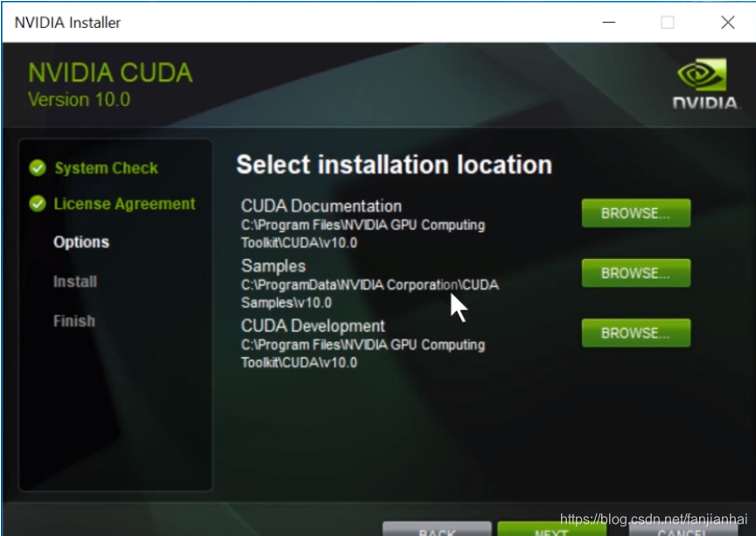Screen dimensions: 756x536
Task: Click the 'CUDA Development' label
Action: tap(313, 326)
